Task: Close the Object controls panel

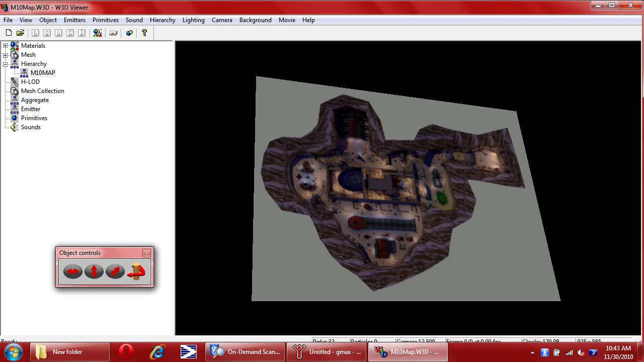Action: [x=146, y=253]
